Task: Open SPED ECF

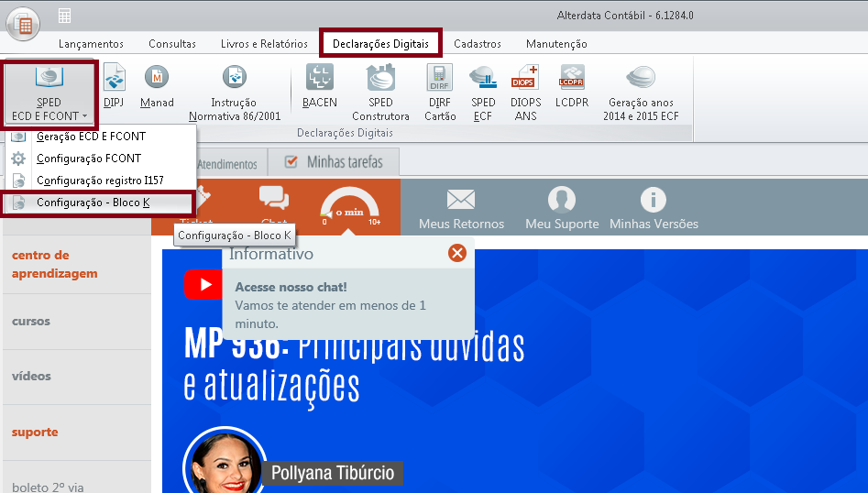Action: 483,93
